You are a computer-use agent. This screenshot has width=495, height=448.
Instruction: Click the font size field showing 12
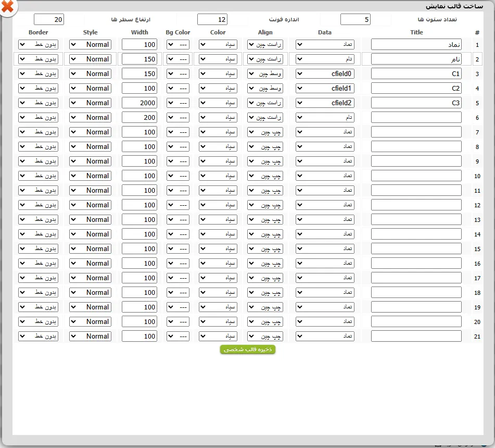212,19
